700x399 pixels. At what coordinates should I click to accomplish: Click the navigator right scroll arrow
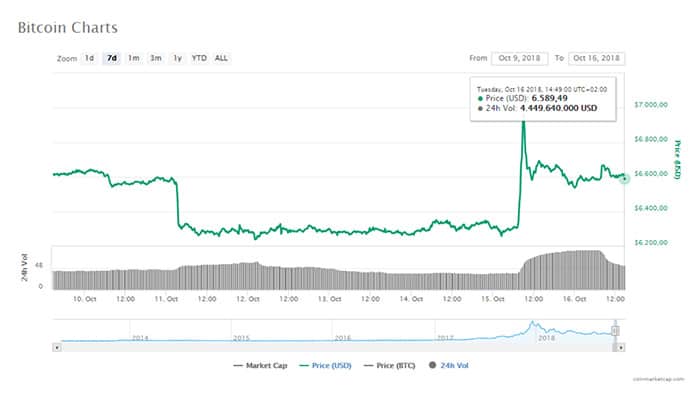[x=621, y=348]
